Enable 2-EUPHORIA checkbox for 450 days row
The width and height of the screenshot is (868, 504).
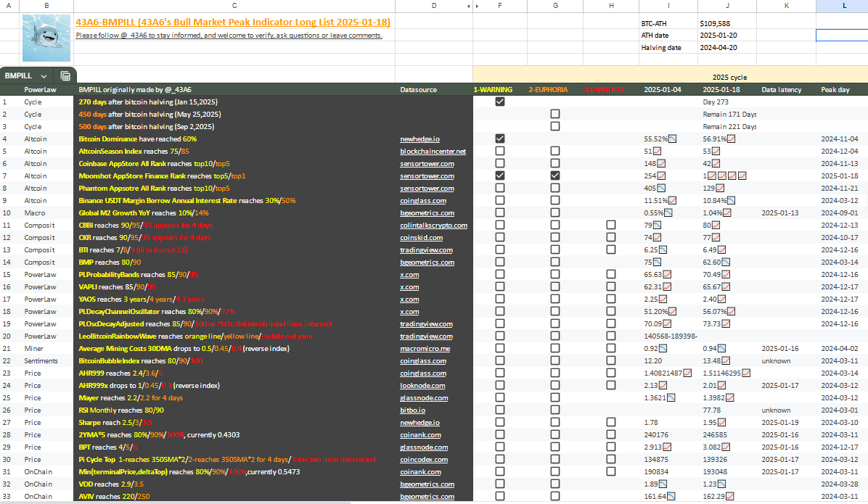point(555,114)
